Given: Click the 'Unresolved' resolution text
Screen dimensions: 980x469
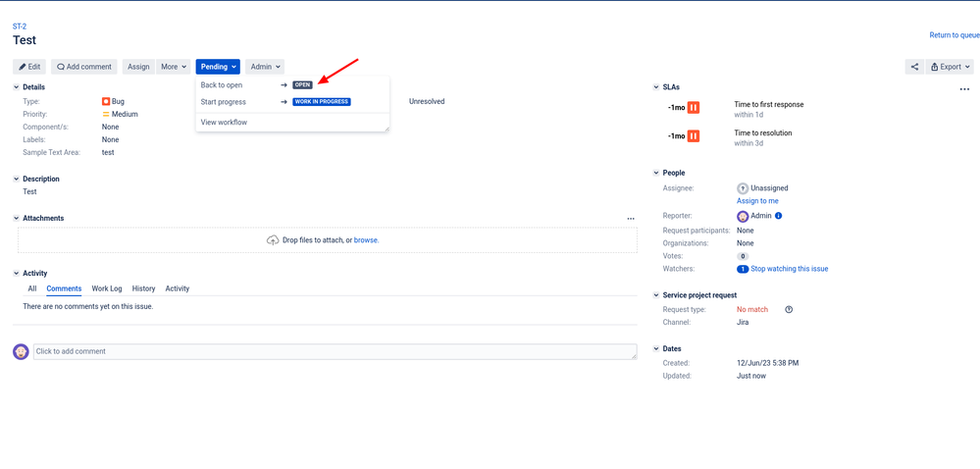Looking at the screenshot, I should [427, 101].
